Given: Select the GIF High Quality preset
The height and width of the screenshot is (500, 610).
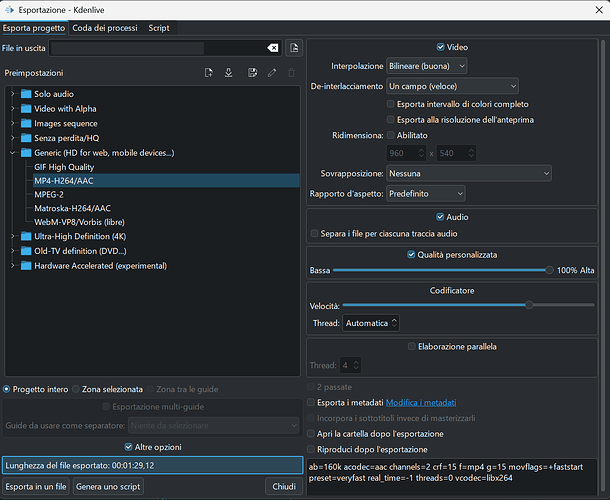Looking at the screenshot, I should [x=64, y=167].
